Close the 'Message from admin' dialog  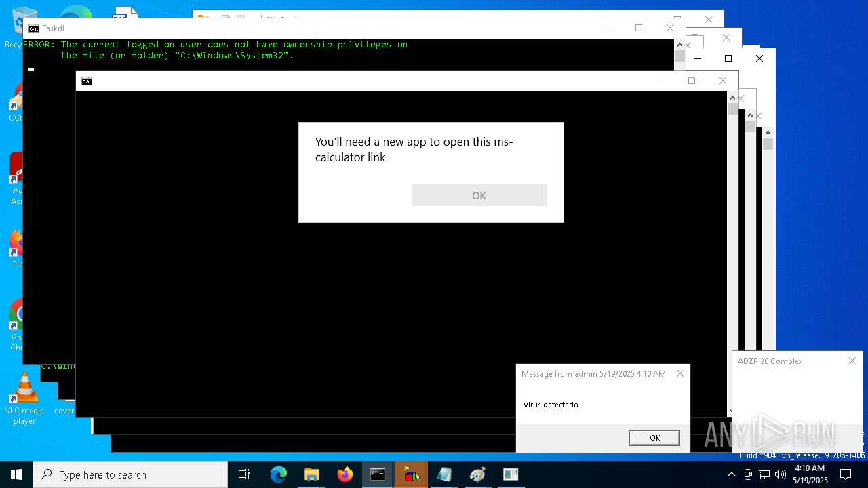679,373
